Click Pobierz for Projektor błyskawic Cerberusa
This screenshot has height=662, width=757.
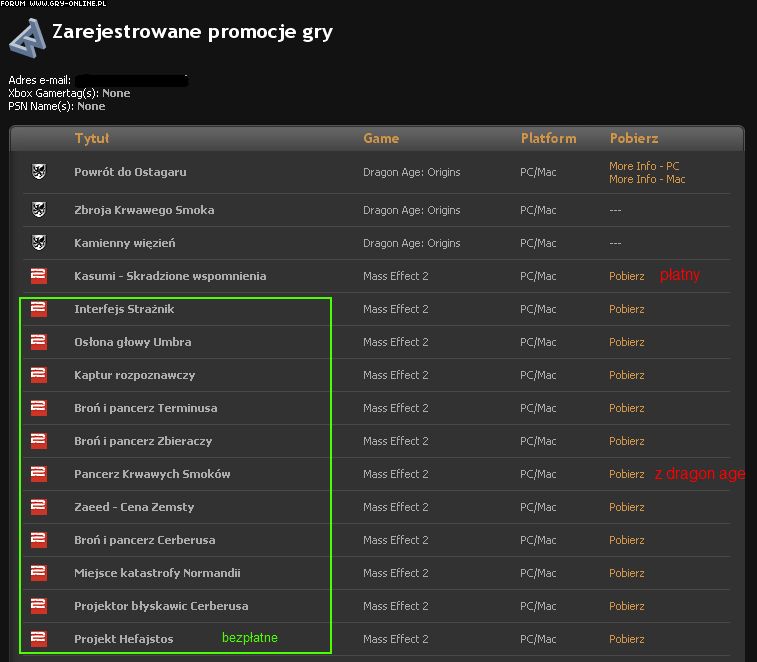tap(627, 606)
